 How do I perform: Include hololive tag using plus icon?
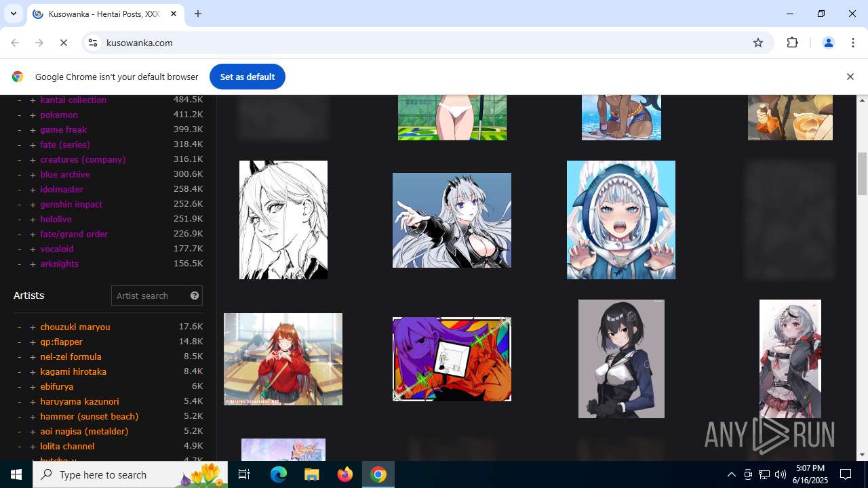click(x=33, y=220)
